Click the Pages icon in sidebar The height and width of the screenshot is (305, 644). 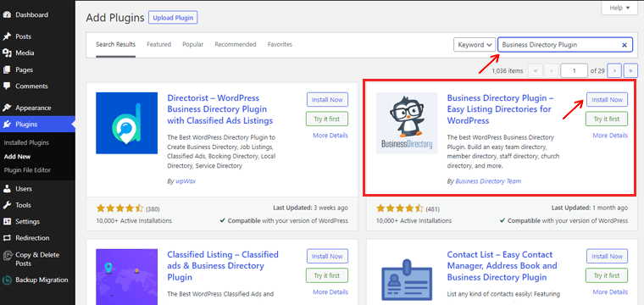coord(7,69)
